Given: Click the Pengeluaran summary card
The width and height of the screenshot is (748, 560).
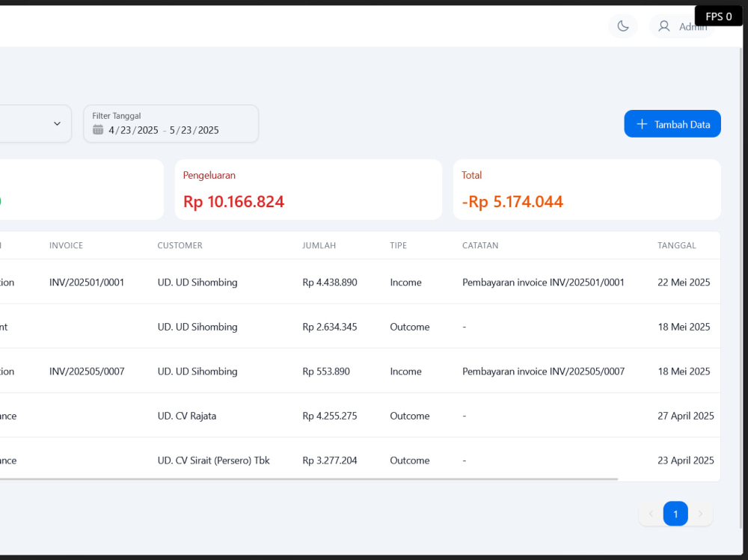Looking at the screenshot, I should (308, 189).
